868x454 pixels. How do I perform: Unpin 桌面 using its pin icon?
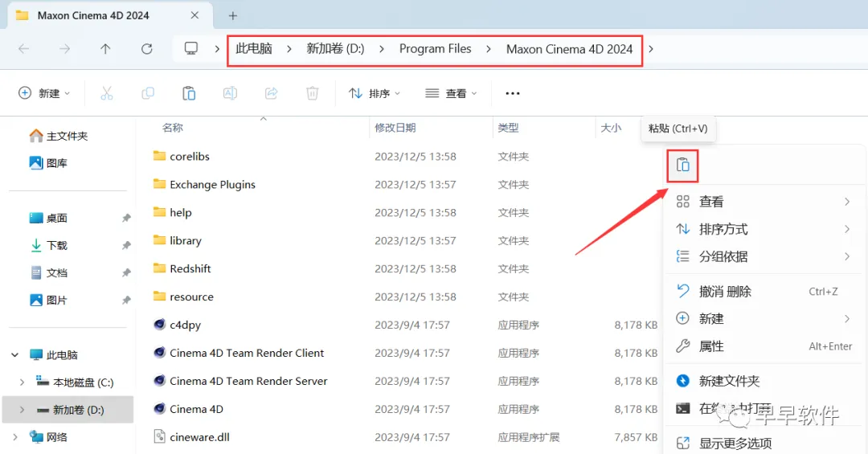pyautogui.click(x=126, y=218)
